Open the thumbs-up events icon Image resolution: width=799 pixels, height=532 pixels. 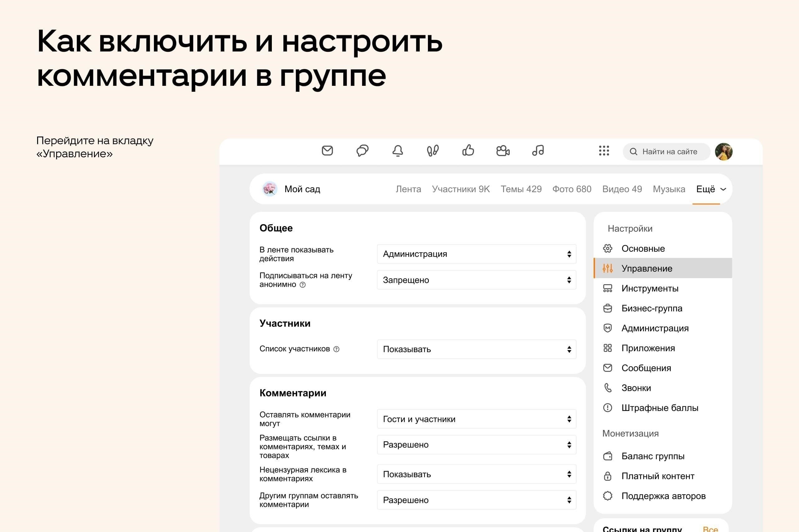tap(468, 150)
